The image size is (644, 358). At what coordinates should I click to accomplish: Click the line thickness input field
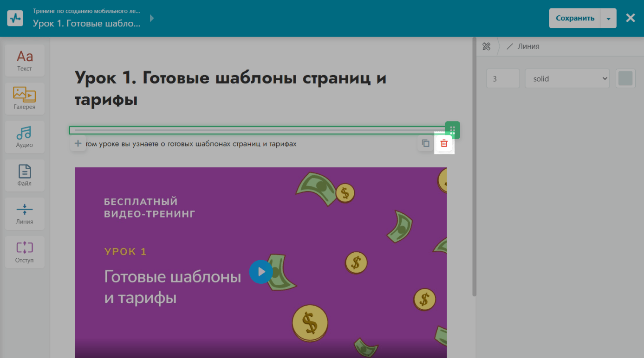[x=502, y=79]
